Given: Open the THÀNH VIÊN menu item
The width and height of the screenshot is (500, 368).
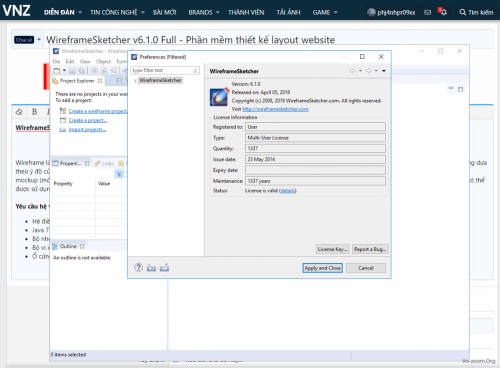Looking at the screenshot, I should pos(246,12).
